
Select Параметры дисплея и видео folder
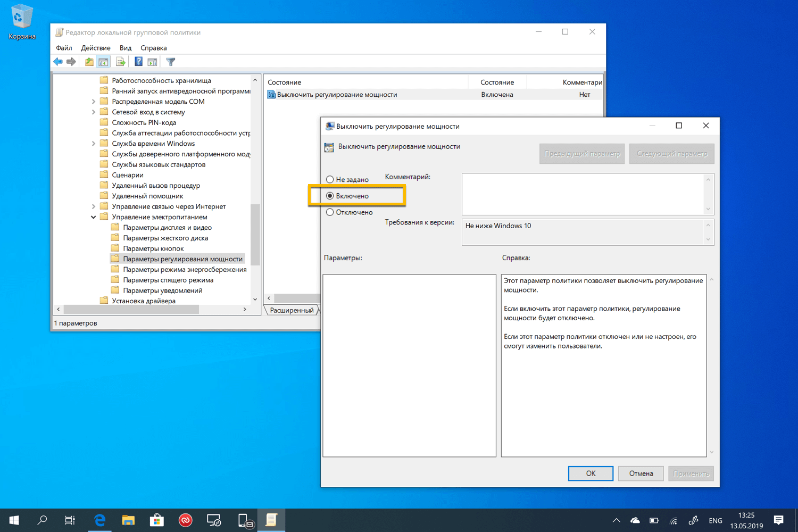click(167, 228)
